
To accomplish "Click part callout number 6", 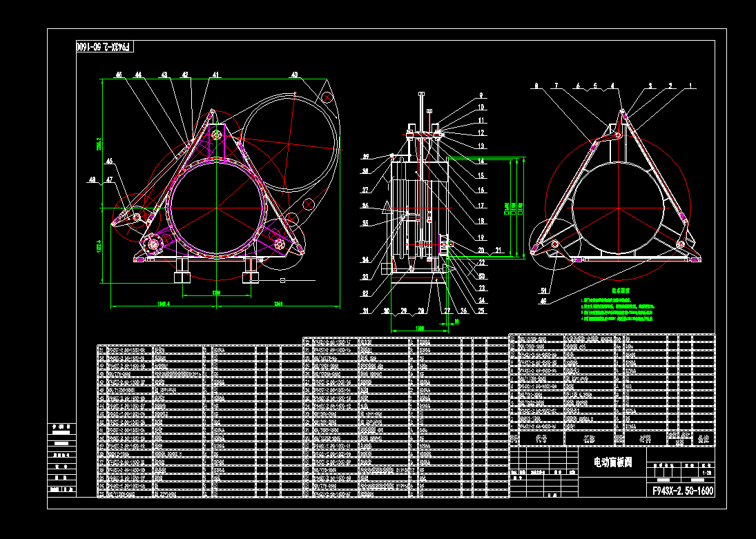I will click(578, 86).
